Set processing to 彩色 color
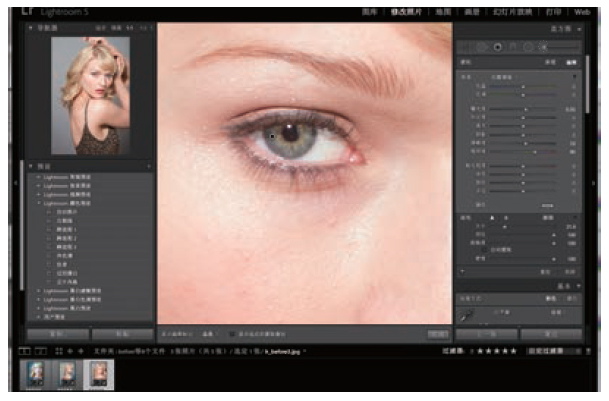 point(550,299)
